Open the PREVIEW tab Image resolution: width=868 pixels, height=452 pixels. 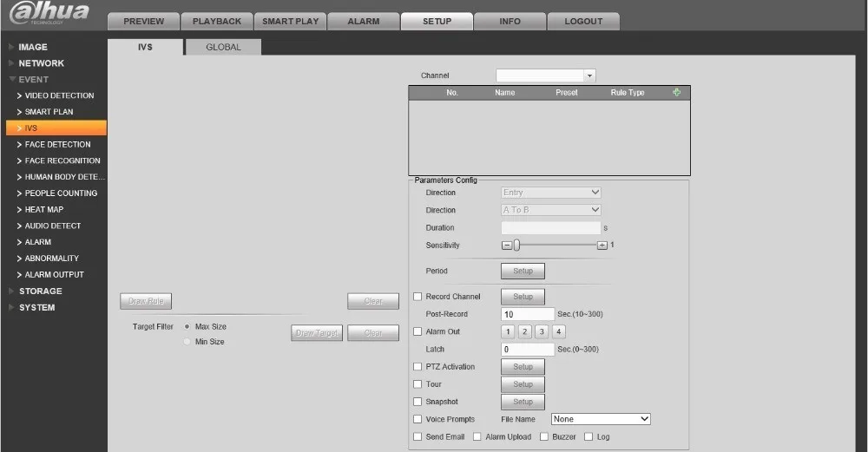(143, 22)
